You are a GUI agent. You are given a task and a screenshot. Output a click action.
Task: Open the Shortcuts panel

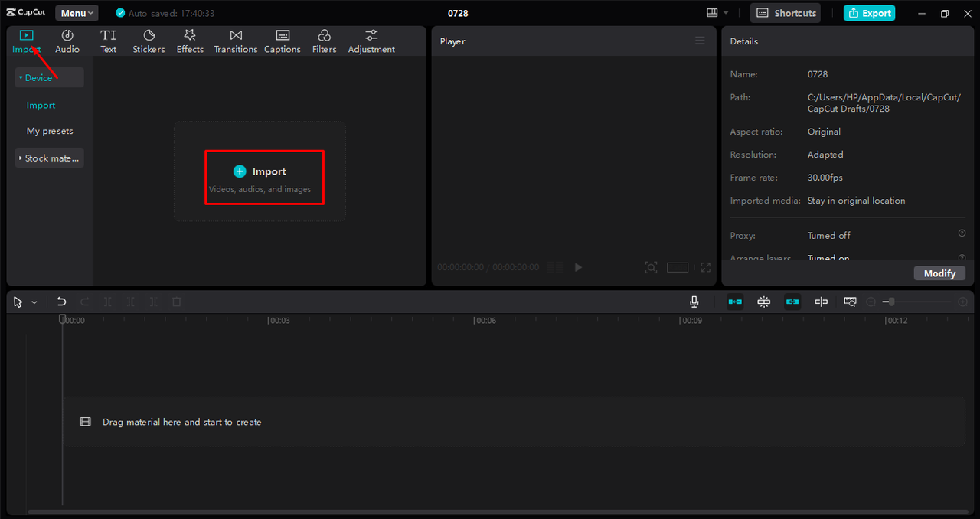786,13
